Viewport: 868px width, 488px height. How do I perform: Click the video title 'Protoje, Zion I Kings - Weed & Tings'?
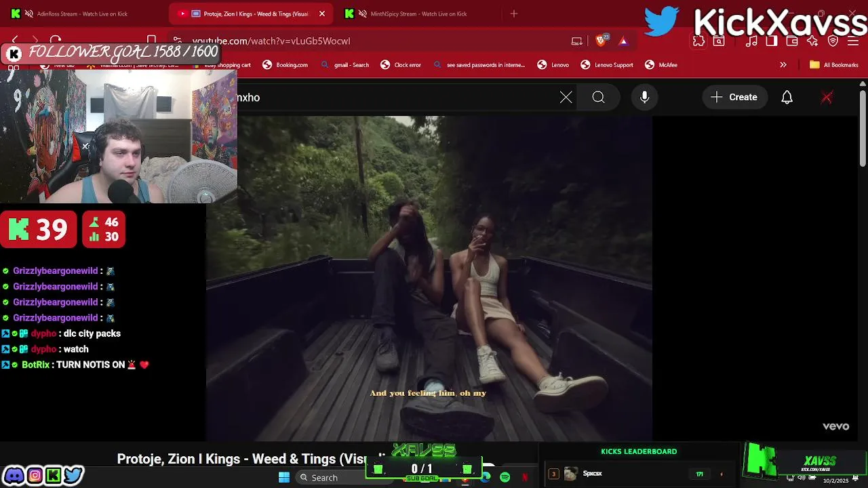[251, 459]
